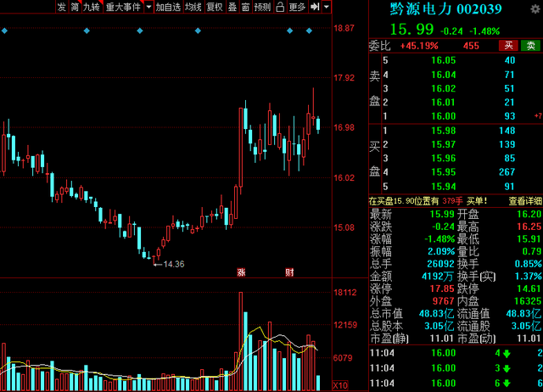Image resolution: width=543 pixels, height=392 pixels.
Task: Click 最高 value 16.25
Action: [x=529, y=227]
